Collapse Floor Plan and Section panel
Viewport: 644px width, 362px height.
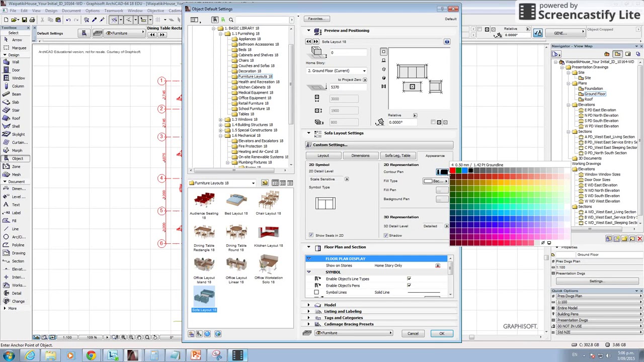[x=308, y=247]
